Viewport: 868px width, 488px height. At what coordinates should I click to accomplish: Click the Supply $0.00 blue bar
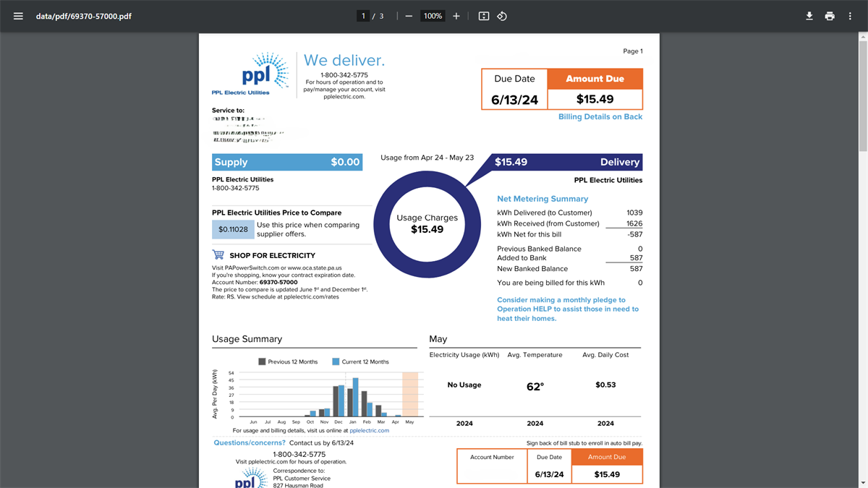point(287,162)
